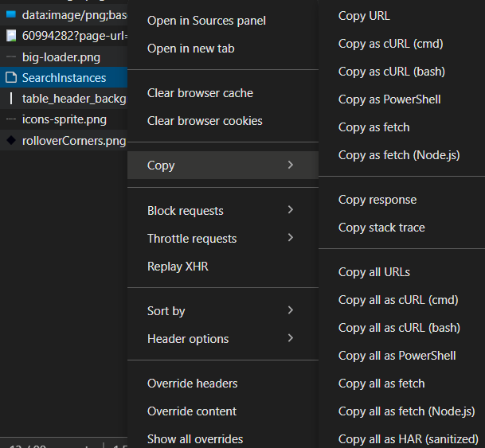Select Clear browser cache option

[200, 93]
